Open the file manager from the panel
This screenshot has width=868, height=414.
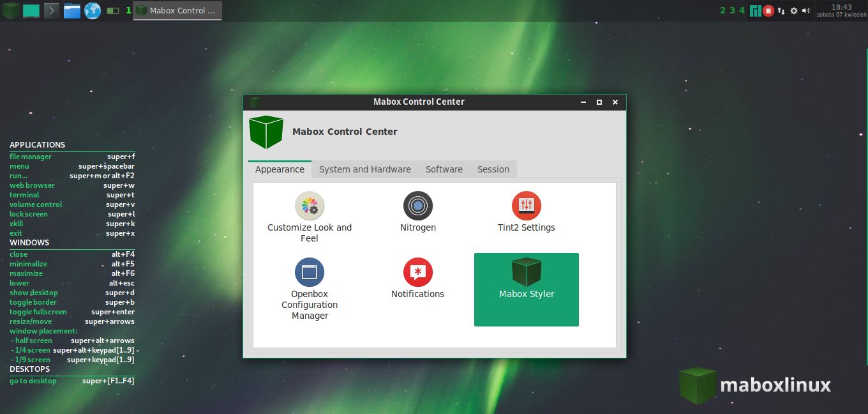point(72,11)
